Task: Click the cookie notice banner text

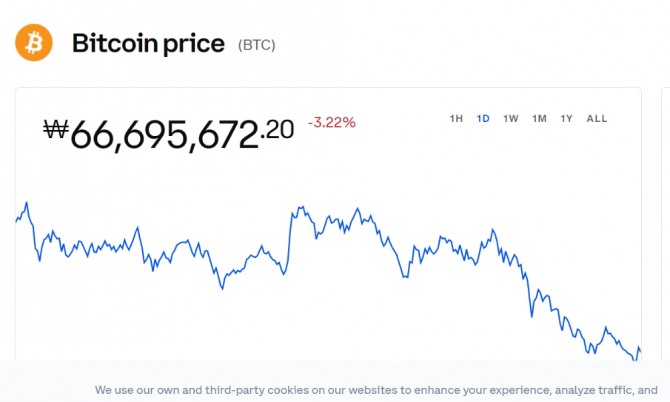Action: pyautogui.click(x=376, y=390)
